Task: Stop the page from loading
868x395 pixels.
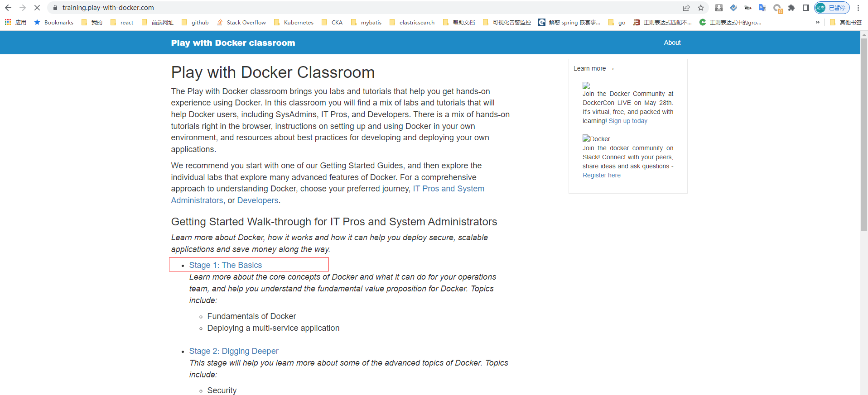Action: point(37,8)
